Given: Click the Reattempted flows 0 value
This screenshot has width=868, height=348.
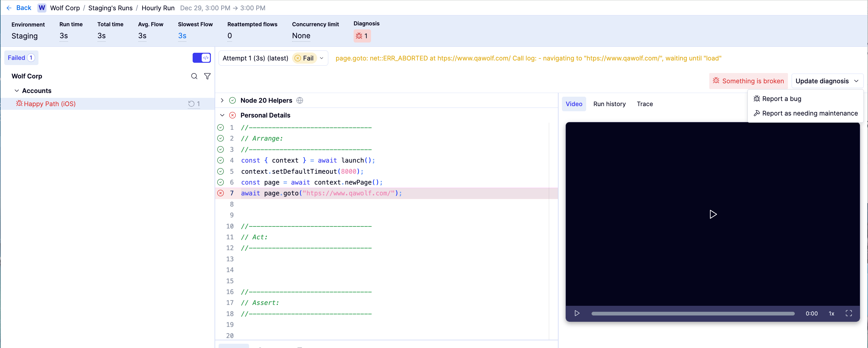Looking at the screenshot, I should pyautogui.click(x=229, y=36).
